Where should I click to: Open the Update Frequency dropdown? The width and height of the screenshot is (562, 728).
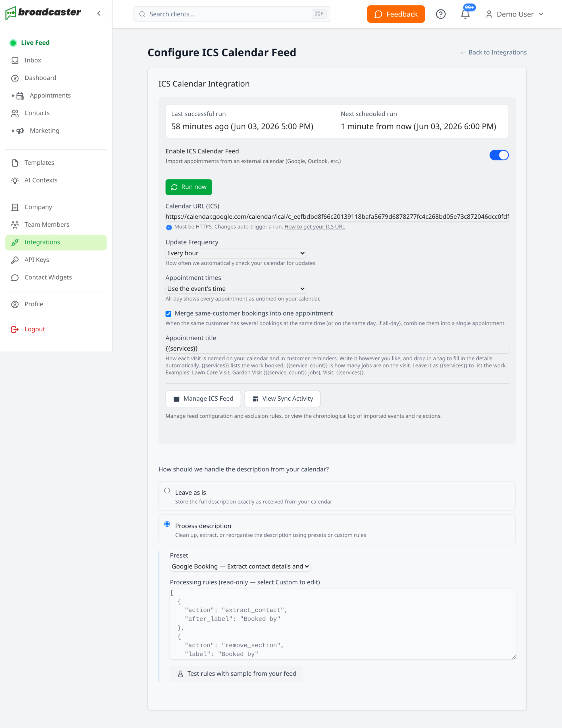click(x=236, y=253)
